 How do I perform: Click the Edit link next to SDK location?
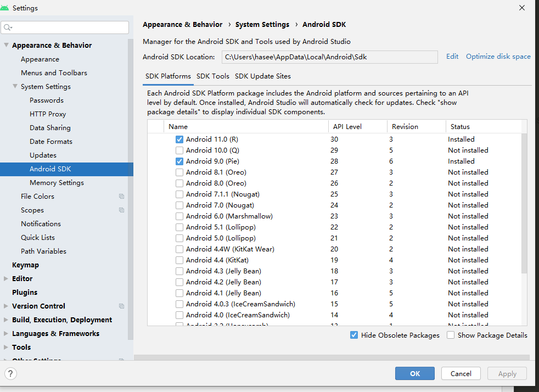tap(452, 56)
